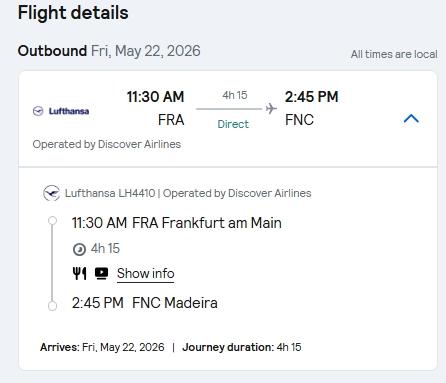Screen dimensions: 446x383
Task: Click the 2:45 PM arrival time header
Action: pyautogui.click(x=312, y=97)
